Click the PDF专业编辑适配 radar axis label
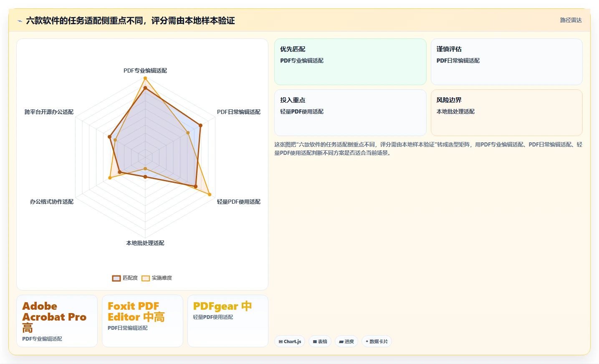This screenshot has height=364, width=599. (x=145, y=71)
